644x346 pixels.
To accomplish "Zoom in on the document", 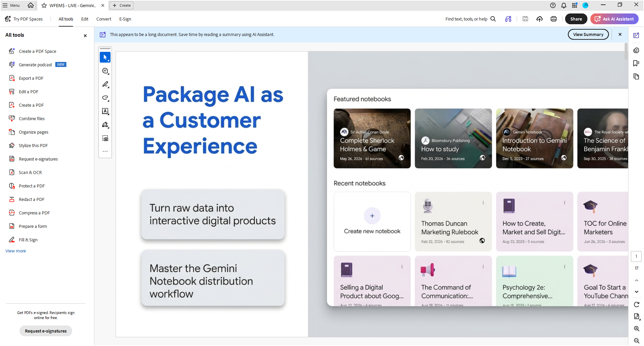I will 636,329.
